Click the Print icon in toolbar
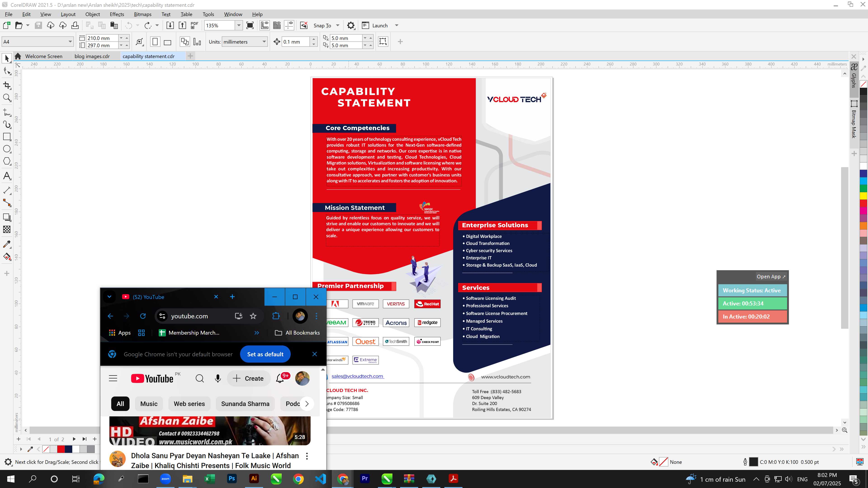 [75, 25]
